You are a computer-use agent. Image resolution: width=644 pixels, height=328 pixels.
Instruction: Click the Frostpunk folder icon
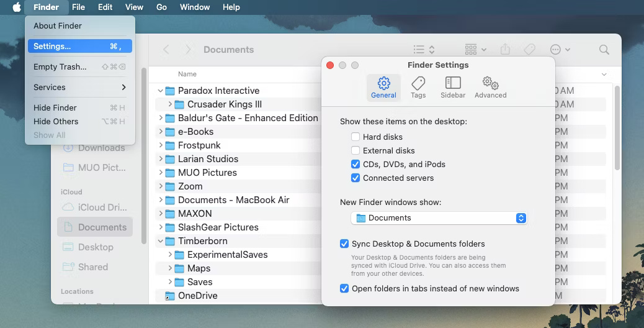170,145
